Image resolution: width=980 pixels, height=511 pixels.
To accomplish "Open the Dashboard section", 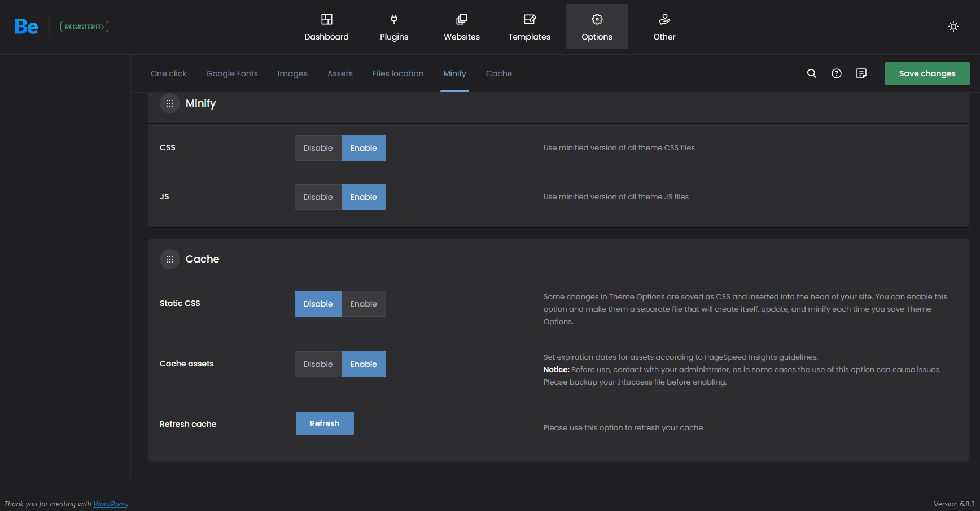I will pos(326,27).
